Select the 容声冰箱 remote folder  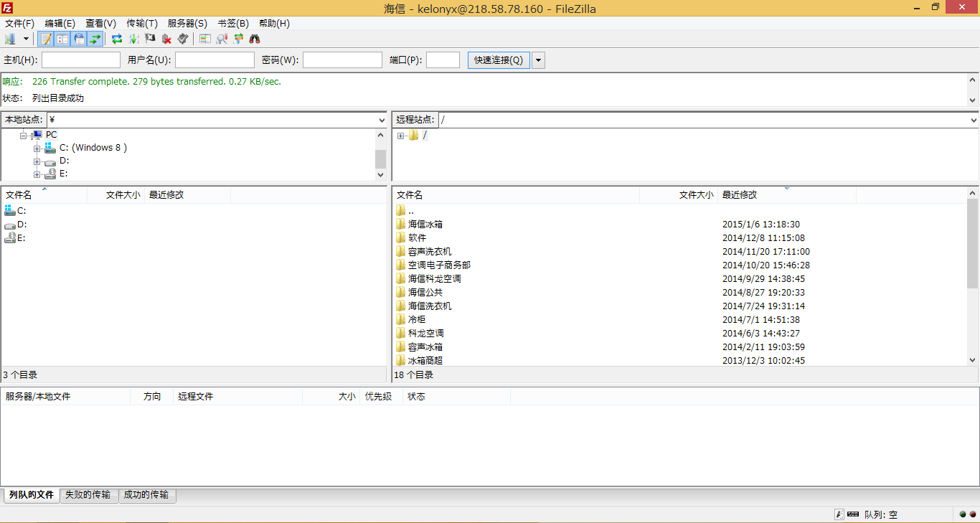click(x=420, y=347)
